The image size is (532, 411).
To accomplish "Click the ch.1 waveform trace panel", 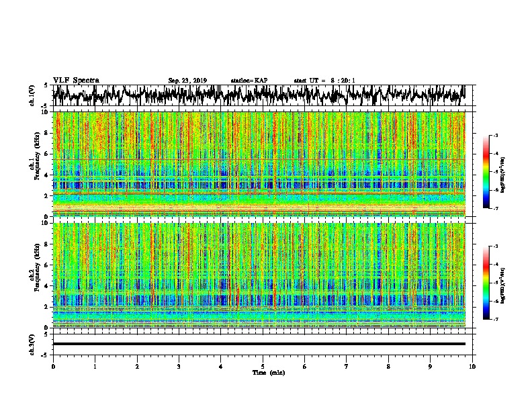I will pyautogui.click(x=263, y=95).
